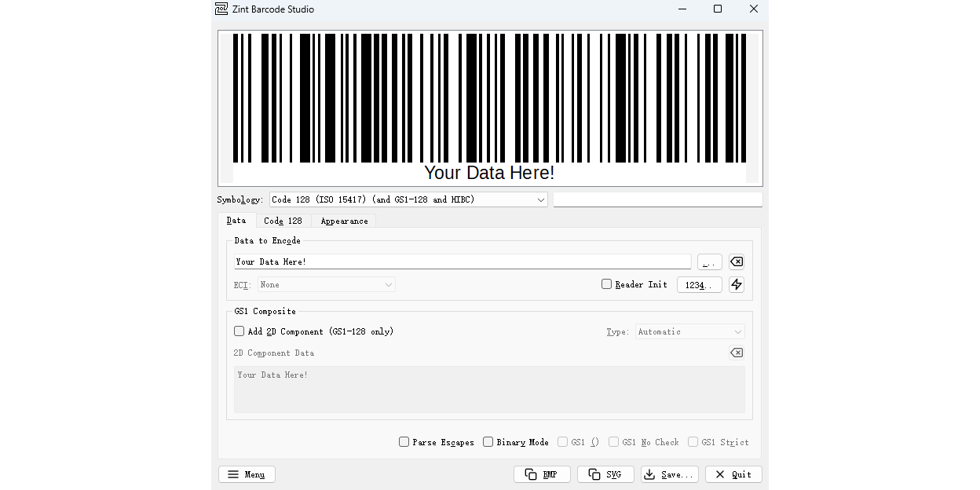980x490 pixels.
Task: Copy barcode as BMP using copy icon
Action: click(542, 474)
